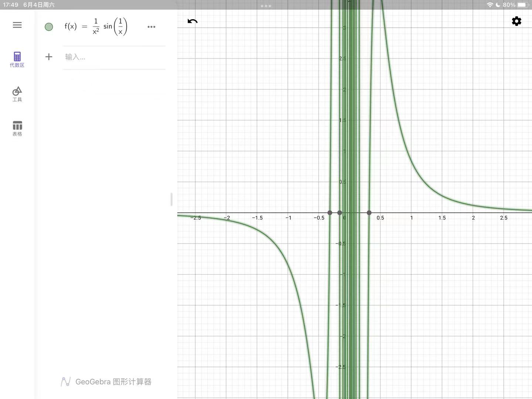Toggle visibility of function f(x)
This screenshot has height=399, width=532.
point(49,27)
